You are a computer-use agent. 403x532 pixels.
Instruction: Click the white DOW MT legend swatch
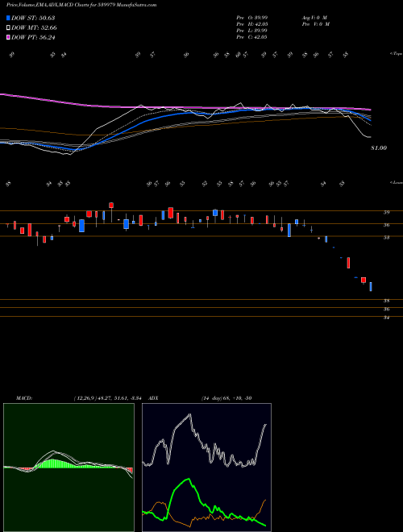click(8, 28)
